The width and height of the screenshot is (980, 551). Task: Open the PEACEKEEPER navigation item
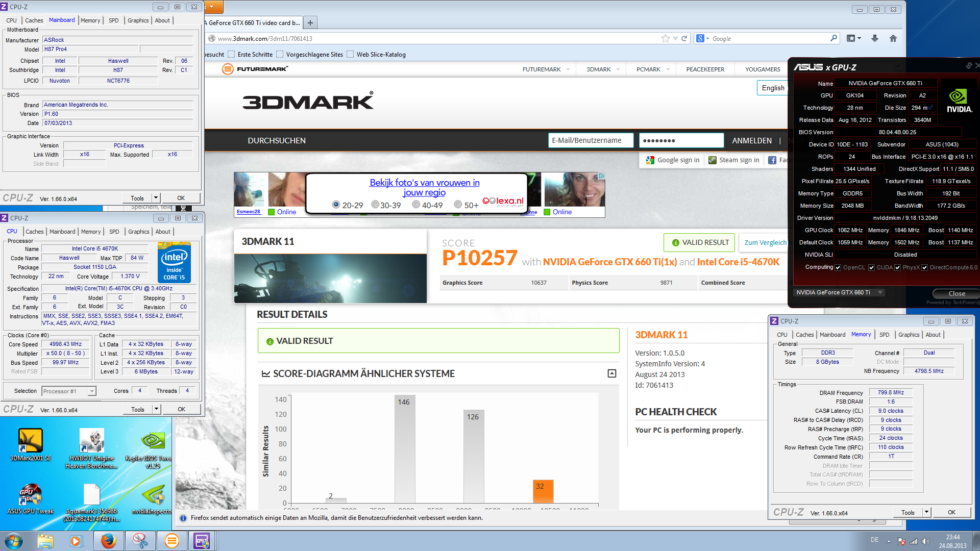(705, 69)
